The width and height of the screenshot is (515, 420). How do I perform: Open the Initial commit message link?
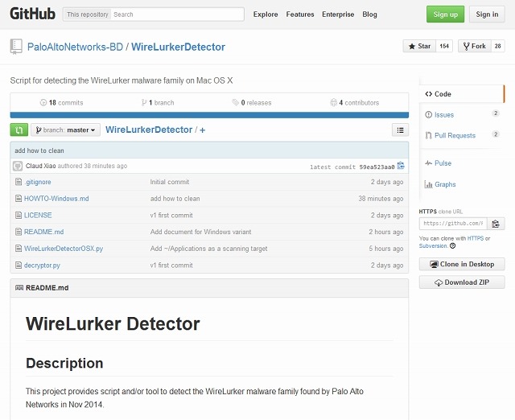[170, 182]
